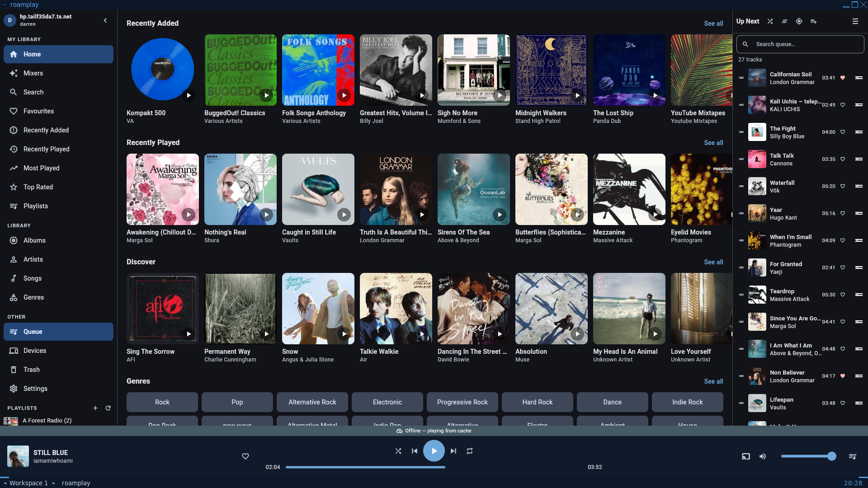
Task: Click See all next to Recently Played
Action: pyautogui.click(x=714, y=143)
